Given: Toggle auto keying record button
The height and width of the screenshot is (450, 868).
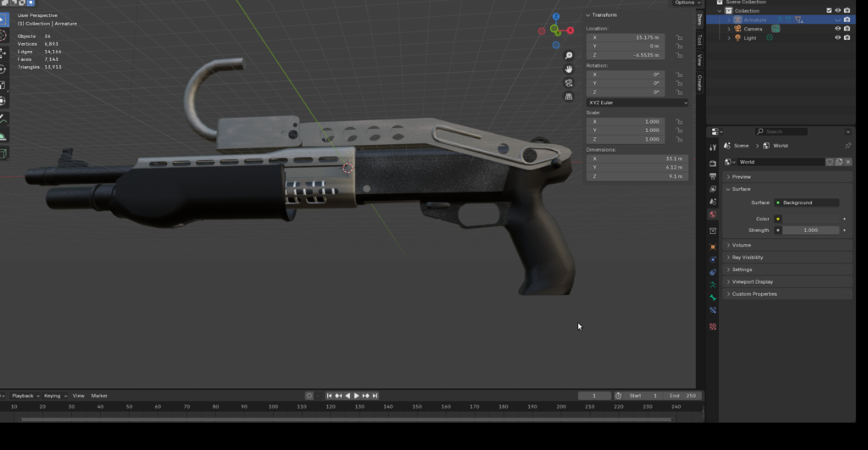Looking at the screenshot, I should 309,396.
